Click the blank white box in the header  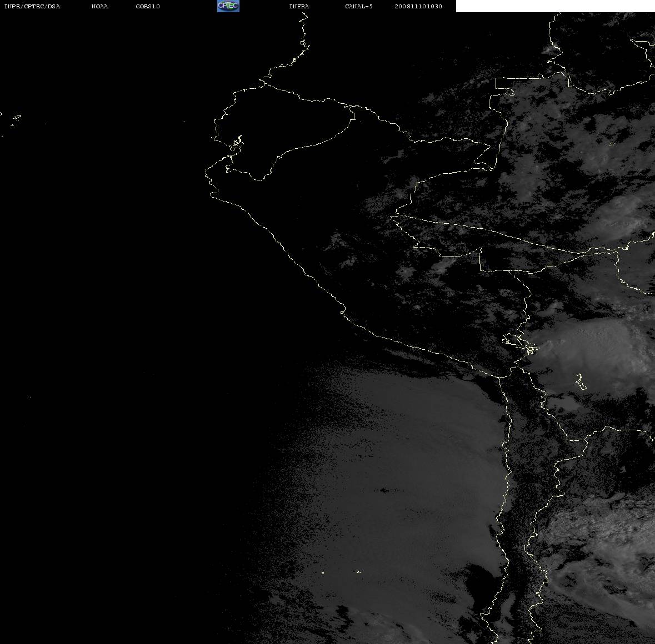(x=555, y=6)
